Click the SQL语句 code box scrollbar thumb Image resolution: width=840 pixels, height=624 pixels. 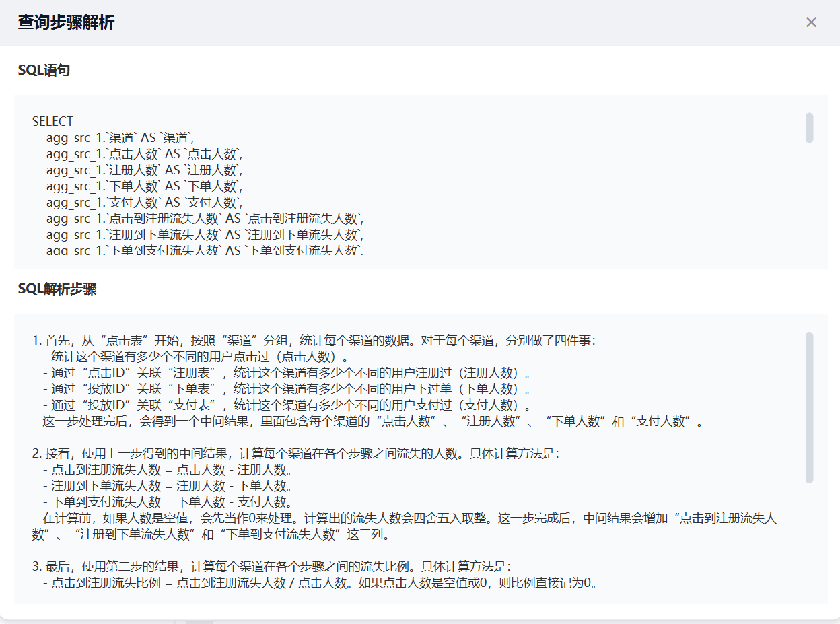pyautogui.click(x=809, y=128)
